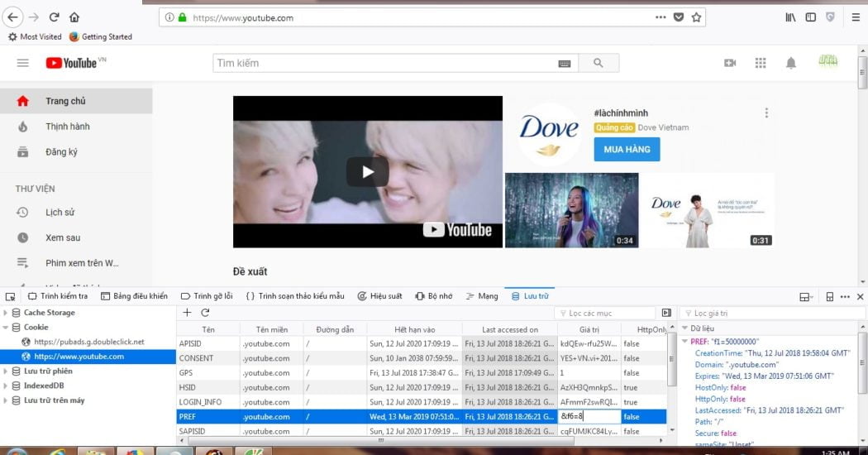Screen dimensions: 868x455
Task: Open the account avatar menu
Action: 828,61
